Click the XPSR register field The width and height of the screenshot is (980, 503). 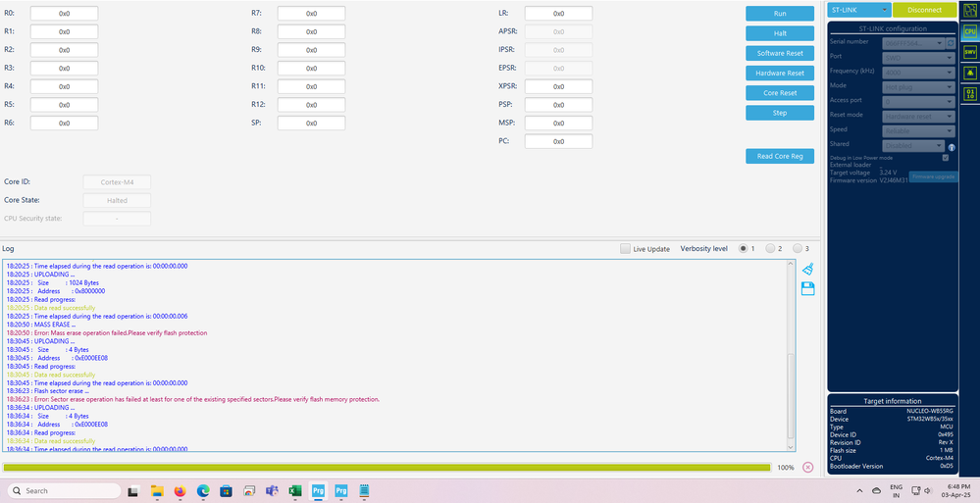[x=559, y=86]
